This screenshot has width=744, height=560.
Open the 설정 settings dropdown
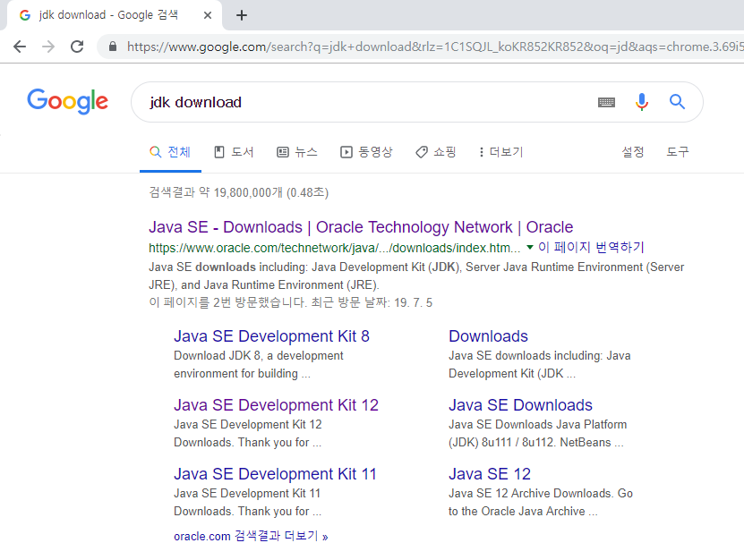click(633, 151)
